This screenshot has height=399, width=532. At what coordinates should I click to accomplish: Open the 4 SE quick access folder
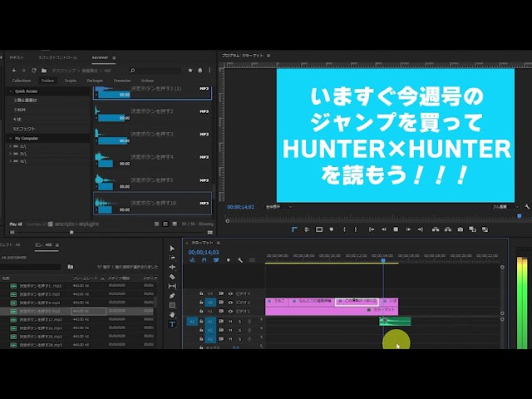[x=17, y=120]
